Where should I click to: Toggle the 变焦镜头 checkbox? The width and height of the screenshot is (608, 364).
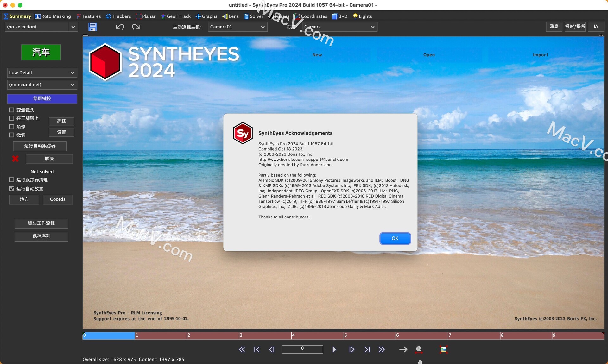point(12,110)
